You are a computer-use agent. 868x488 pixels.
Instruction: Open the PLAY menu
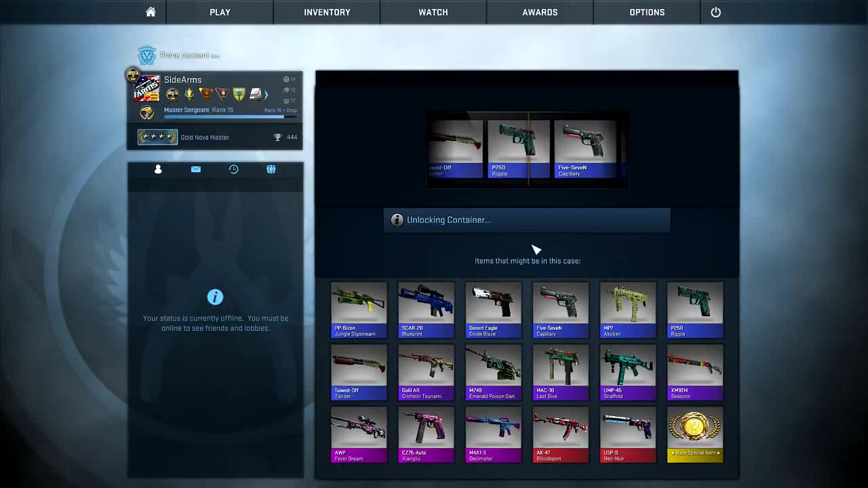click(220, 12)
